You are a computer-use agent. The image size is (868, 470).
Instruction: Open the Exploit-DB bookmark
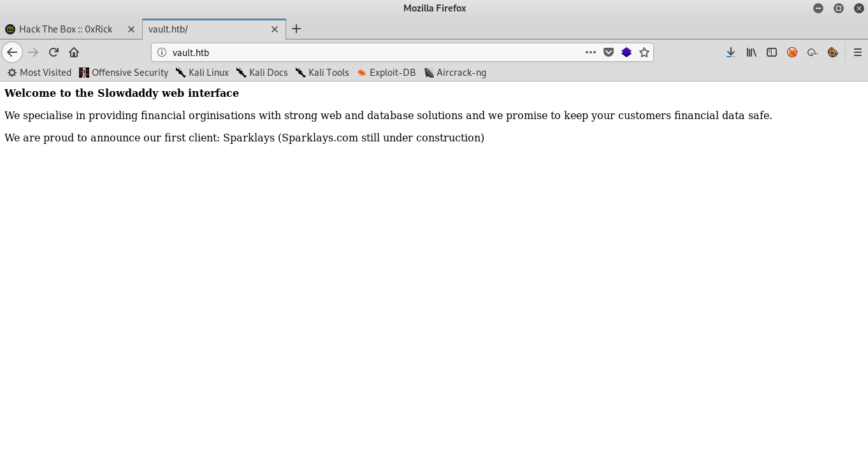pos(386,73)
